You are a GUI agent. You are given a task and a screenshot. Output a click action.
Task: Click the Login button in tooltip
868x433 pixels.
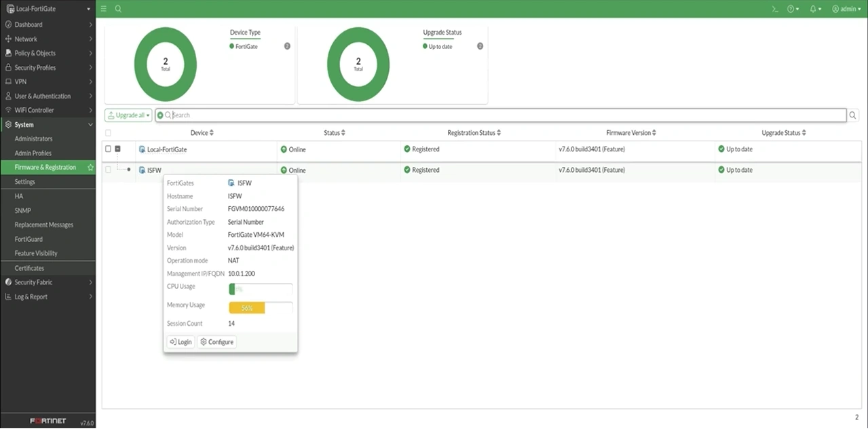tap(181, 342)
